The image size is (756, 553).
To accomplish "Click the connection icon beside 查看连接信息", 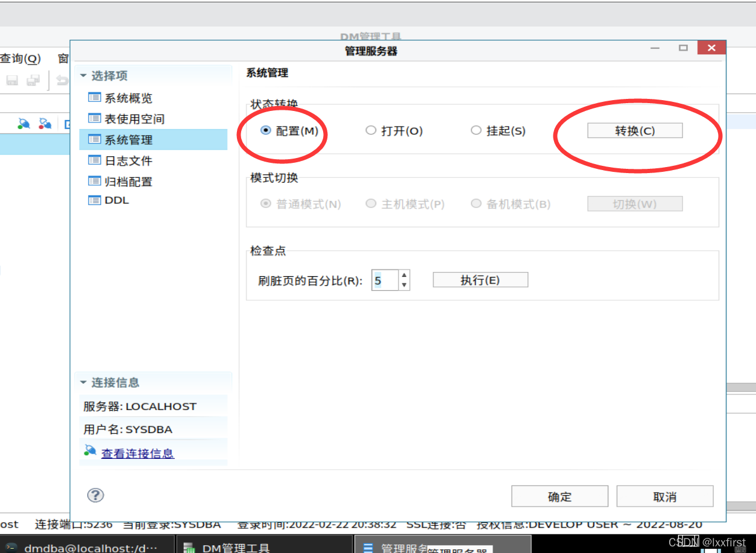I will click(x=90, y=450).
